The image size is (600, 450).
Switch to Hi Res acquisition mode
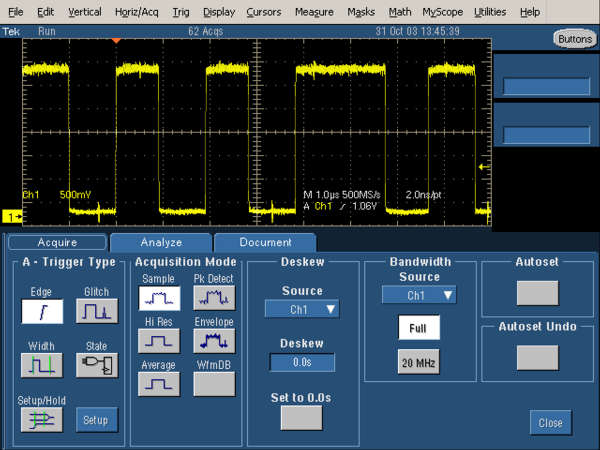(x=158, y=341)
